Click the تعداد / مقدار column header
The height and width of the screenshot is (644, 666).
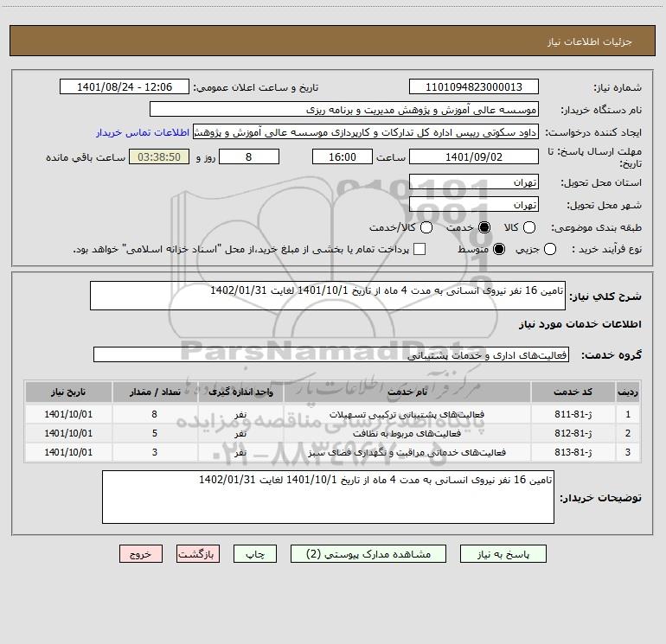(x=155, y=392)
